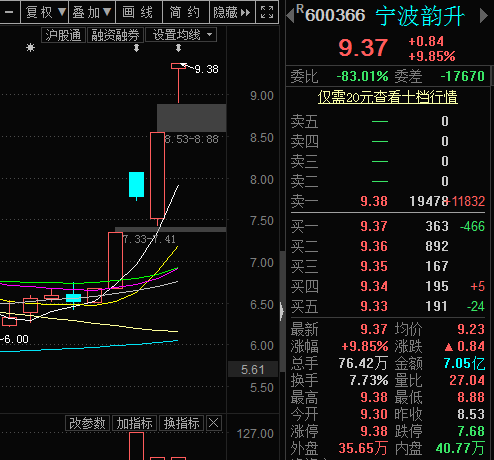Click the 融资融券 tag
This screenshot has width=494, height=460.
click(115, 35)
